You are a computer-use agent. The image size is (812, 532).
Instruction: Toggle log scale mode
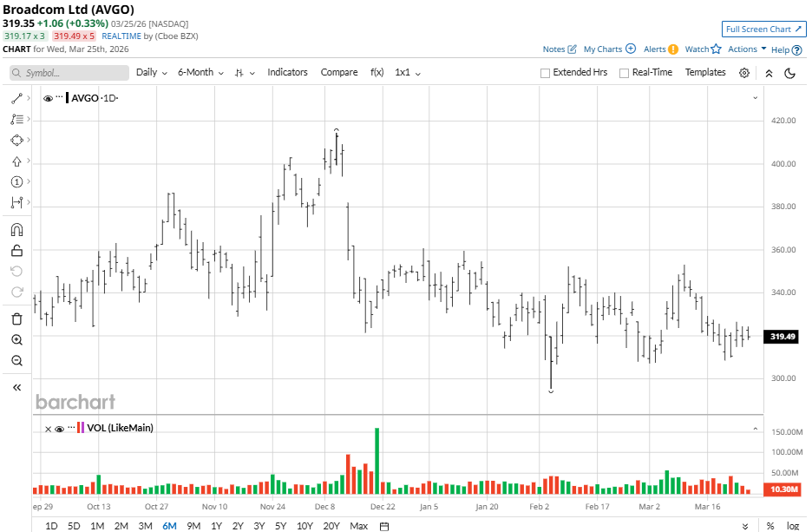(792, 526)
